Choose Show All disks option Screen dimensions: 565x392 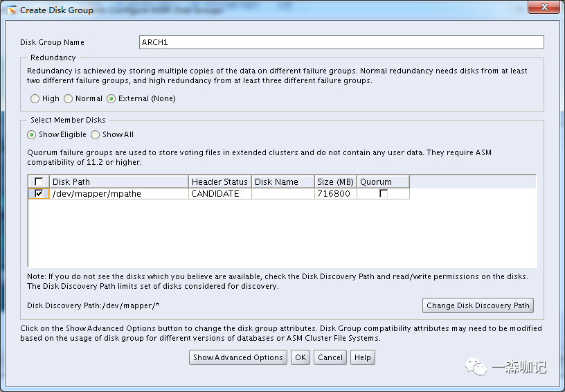point(95,135)
